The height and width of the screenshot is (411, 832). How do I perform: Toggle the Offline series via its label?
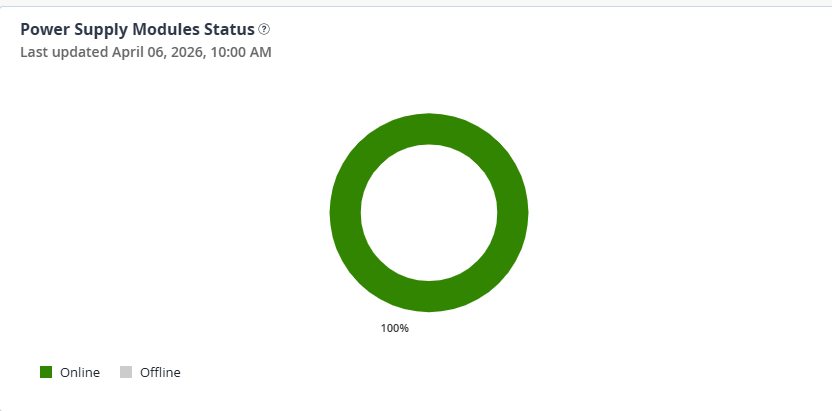[x=160, y=373]
